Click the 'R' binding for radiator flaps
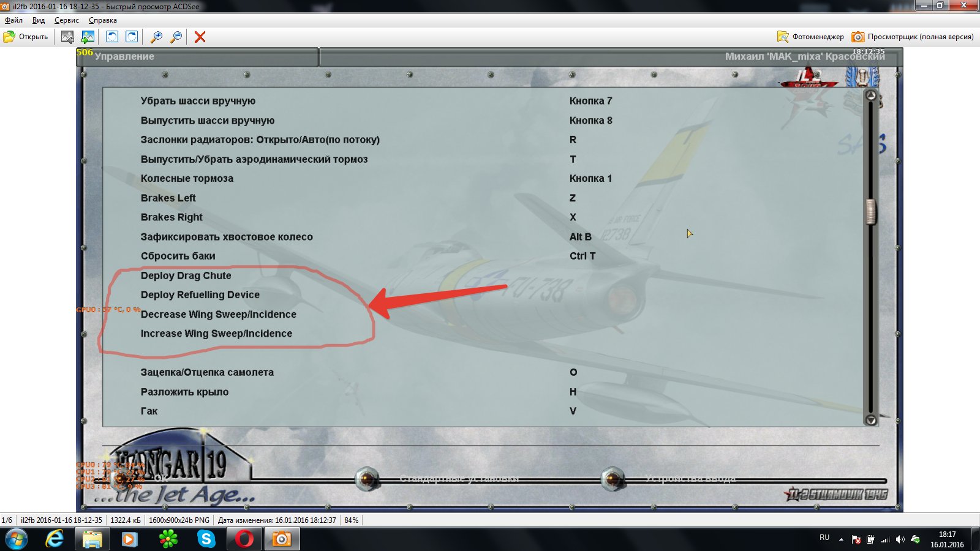 coord(573,140)
